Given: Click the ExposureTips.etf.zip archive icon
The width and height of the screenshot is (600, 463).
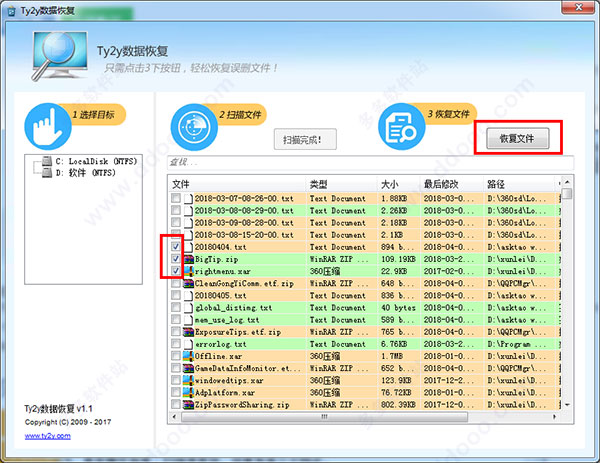Looking at the screenshot, I should click(x=189, y=332).
